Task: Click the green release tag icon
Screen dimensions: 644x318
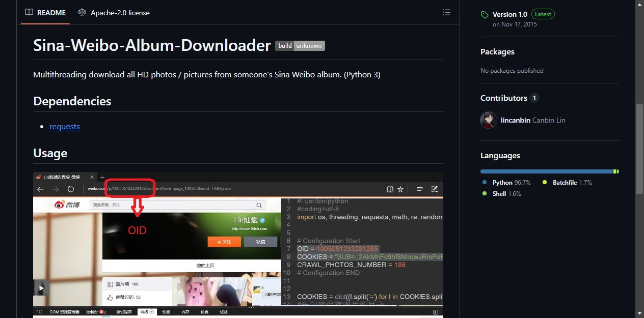Action: pyautogui.click(x=485, y=15)
